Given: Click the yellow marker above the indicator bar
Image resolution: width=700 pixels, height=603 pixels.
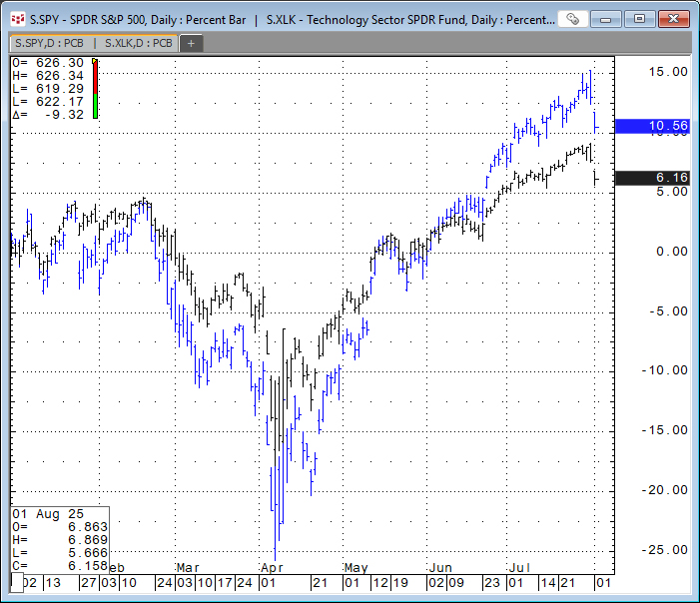Looking at the screenshot, I should (x=95, y=61).
